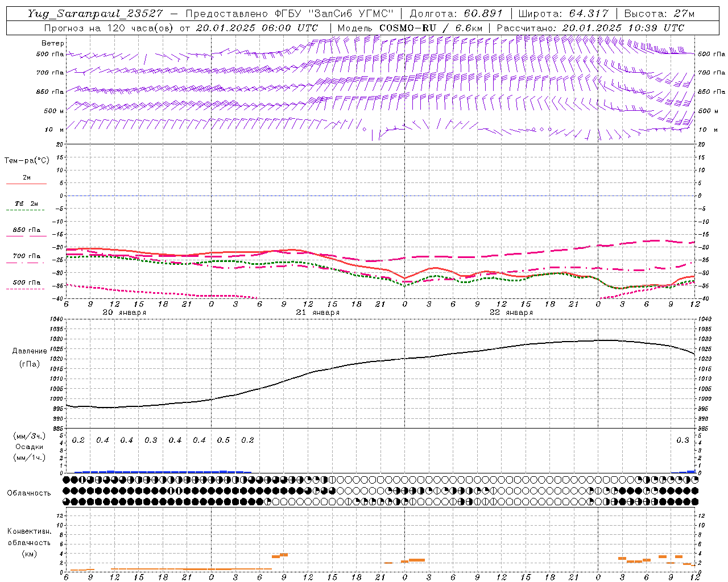Click the precipitation value "0.5"
This screenshot has height=582, width=728.
[224, 440]
